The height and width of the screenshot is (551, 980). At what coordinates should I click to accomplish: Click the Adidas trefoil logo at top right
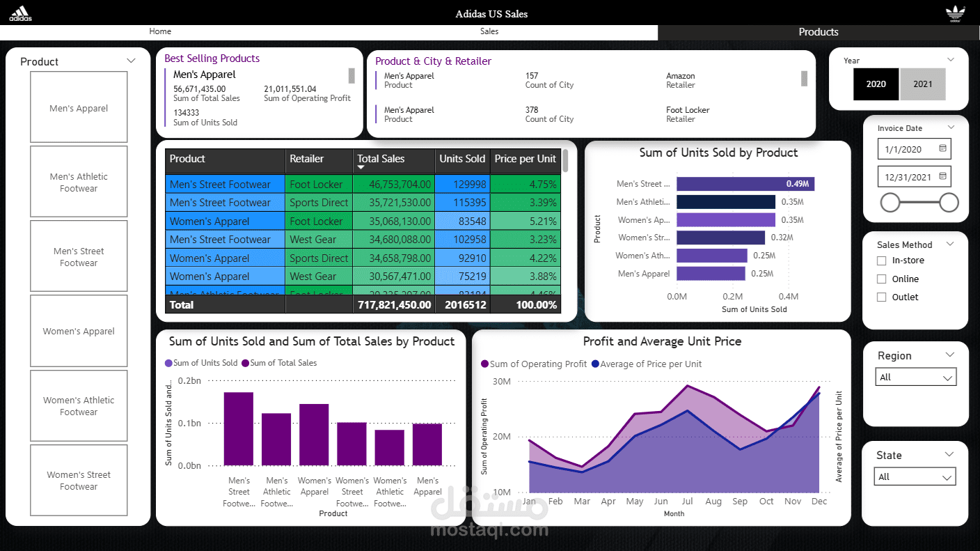956,13
